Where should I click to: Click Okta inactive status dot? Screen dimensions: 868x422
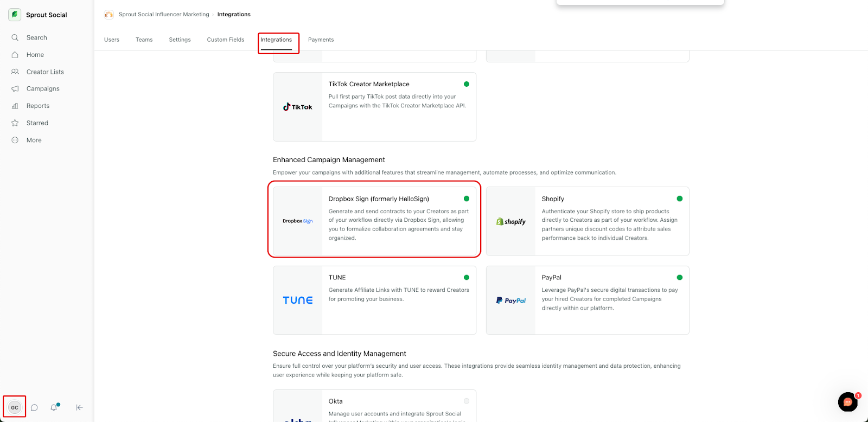(467, 401)
